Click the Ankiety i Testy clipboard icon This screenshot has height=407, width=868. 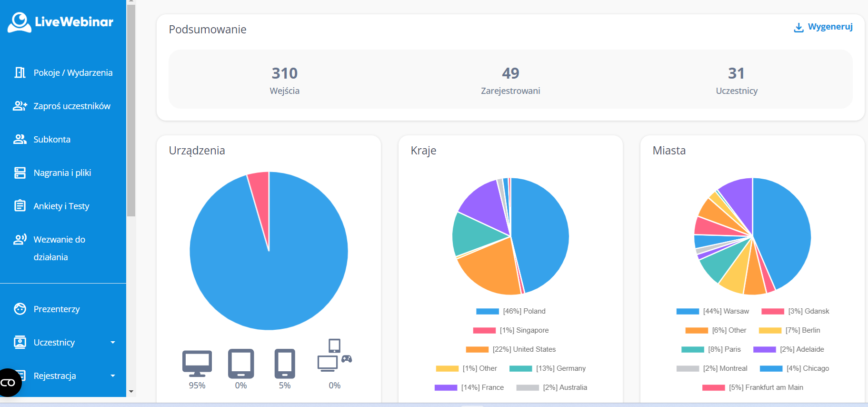click(x=20, y=206)
